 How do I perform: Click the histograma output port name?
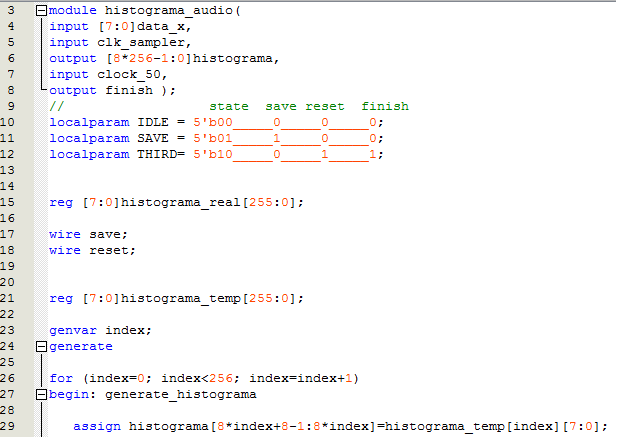point(233,59)
